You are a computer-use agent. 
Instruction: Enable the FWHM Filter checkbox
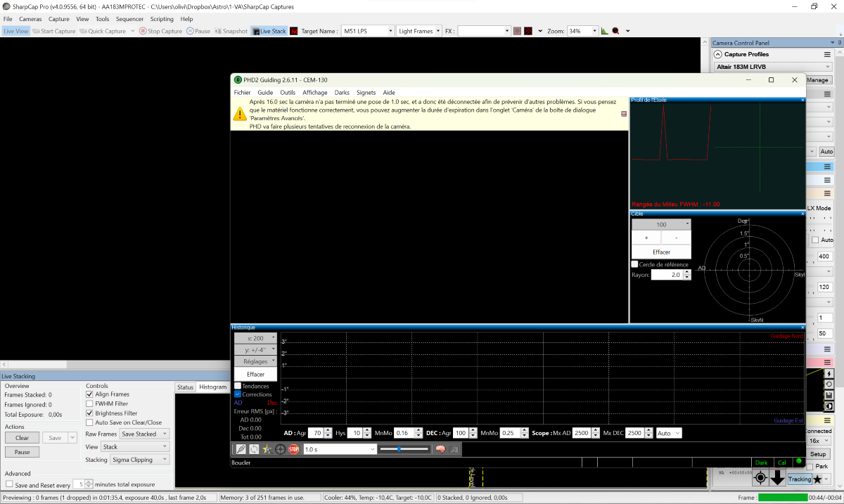tap(89, 403)
